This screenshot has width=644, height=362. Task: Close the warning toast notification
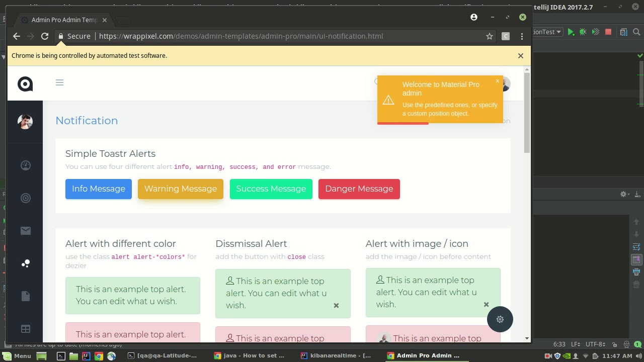pos(498,81)
